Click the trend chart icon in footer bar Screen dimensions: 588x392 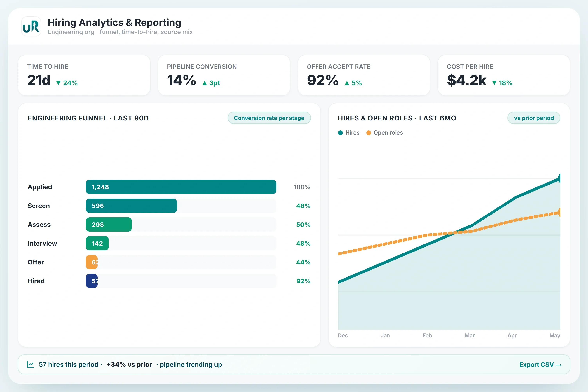[31, 365]
